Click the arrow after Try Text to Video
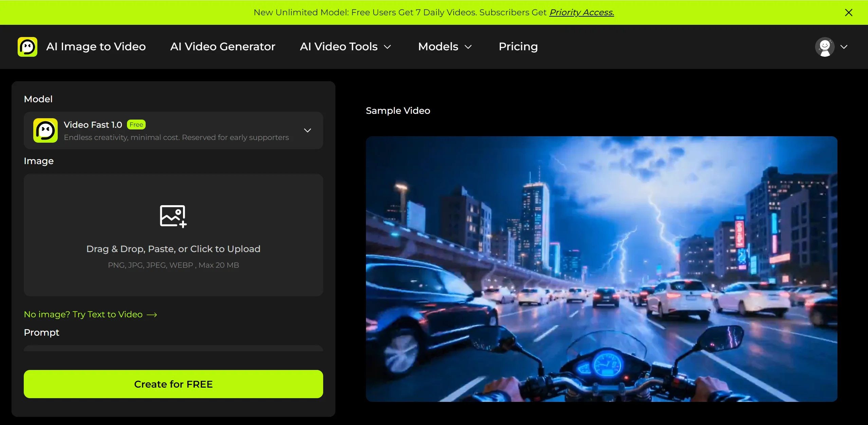The height and width of the screenshot is (425, 868). (x=152, y=315)
